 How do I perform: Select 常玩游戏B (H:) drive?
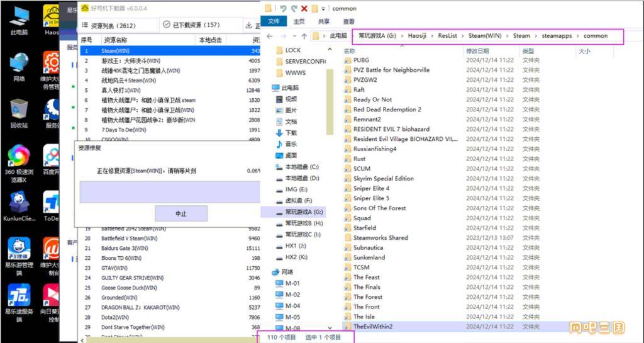click(299, 223)
